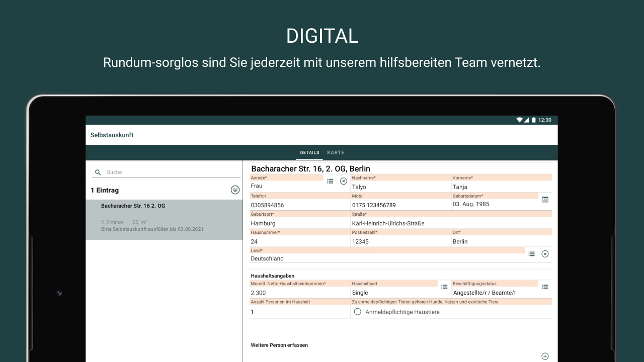Image resolution: width=644 pixels, height=362 pixels.
Task: Edit the Nachname field containing Talyo
Action: pos(400,184)
